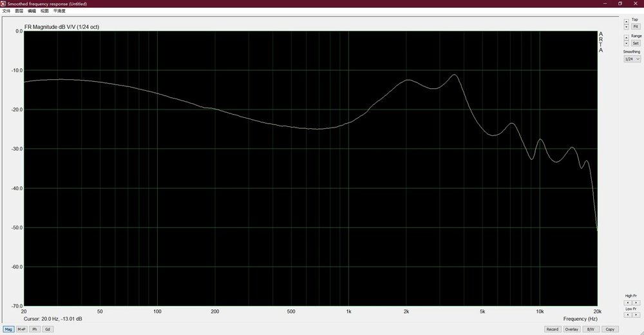Image resolution: width=644 pixels, height=335 pixels.
Task: Decrease the Range with down arrow
Action: pos(627,43)
